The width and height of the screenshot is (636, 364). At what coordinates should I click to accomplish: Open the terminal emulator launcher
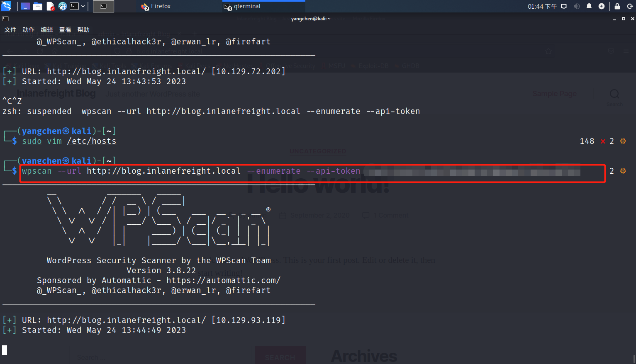[x=74, y=6]
